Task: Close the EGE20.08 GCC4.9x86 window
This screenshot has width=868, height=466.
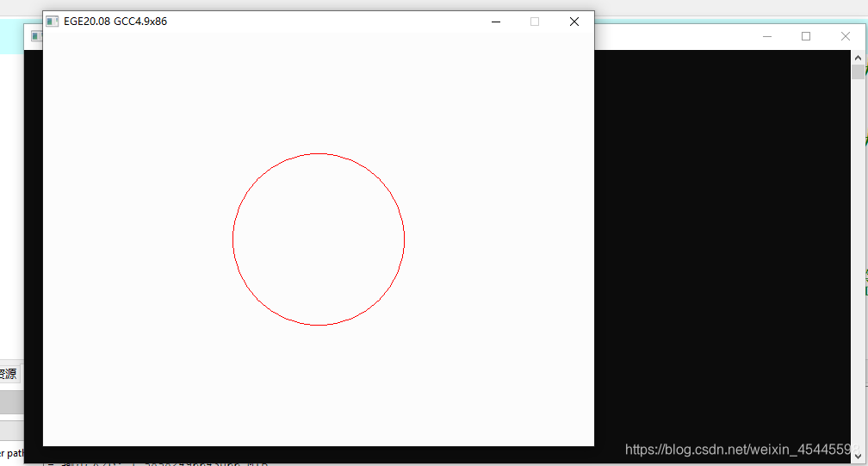Action: click(574, 22)
